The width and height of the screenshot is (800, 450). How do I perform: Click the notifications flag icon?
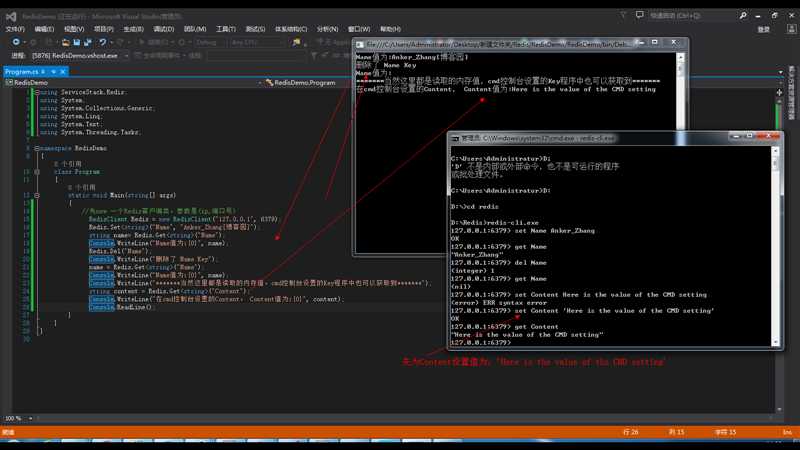pyautogui.click(x=623, y=15)
